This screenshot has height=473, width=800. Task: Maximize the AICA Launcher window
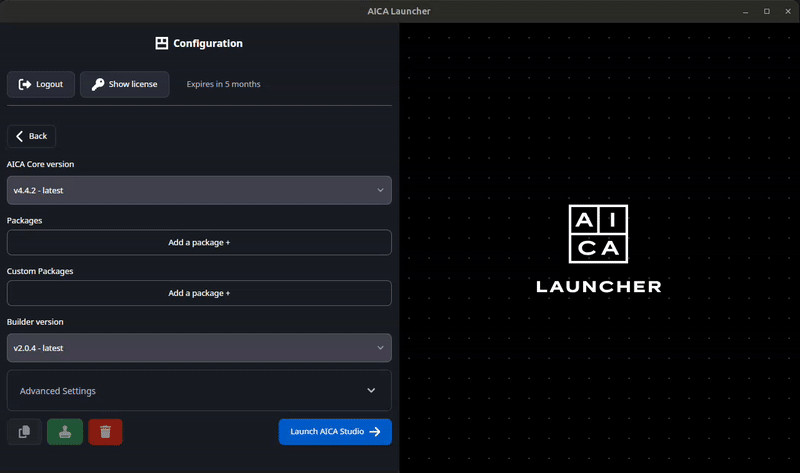coord(766,11)
